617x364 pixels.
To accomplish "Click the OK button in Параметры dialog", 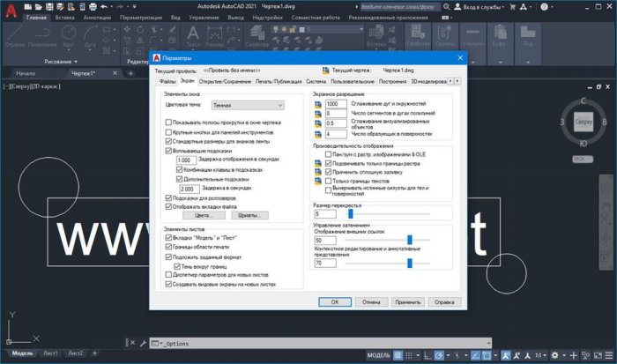I will click(335, 301).
